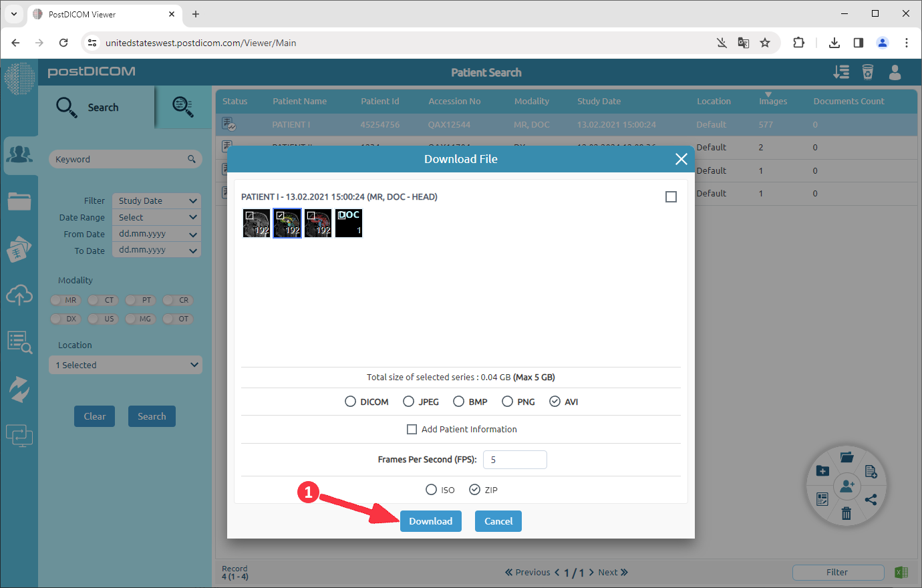
Task: Click the Download button in the dialog
Action: (430, 521)
